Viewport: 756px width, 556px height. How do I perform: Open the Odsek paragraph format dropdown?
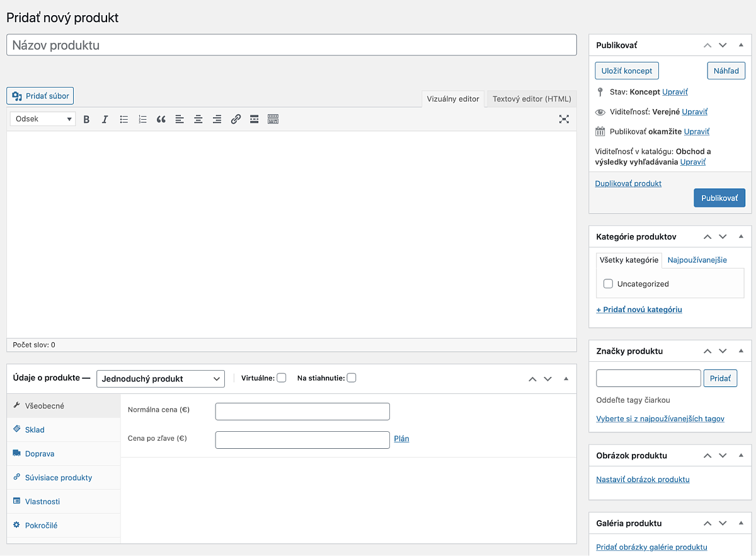(x=43, y=119)
